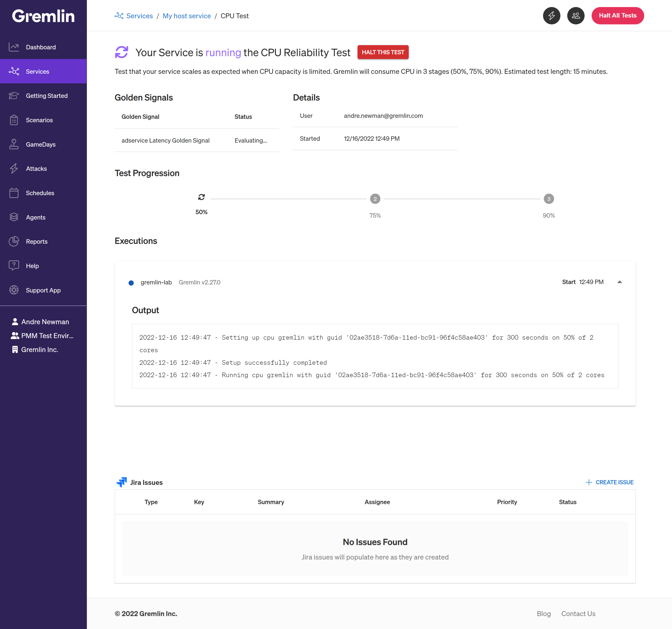
Task: Open the Help menu item
Action: [x=43, y=266]
